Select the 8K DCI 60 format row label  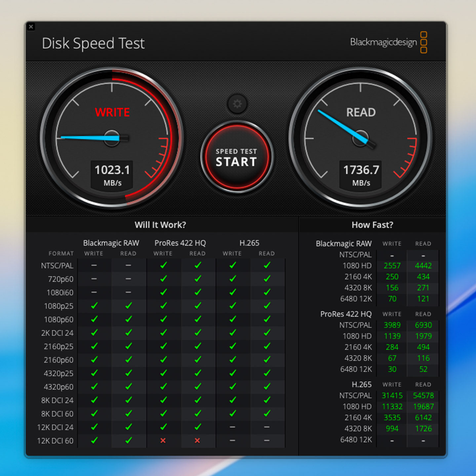click(x=57, y=414)
